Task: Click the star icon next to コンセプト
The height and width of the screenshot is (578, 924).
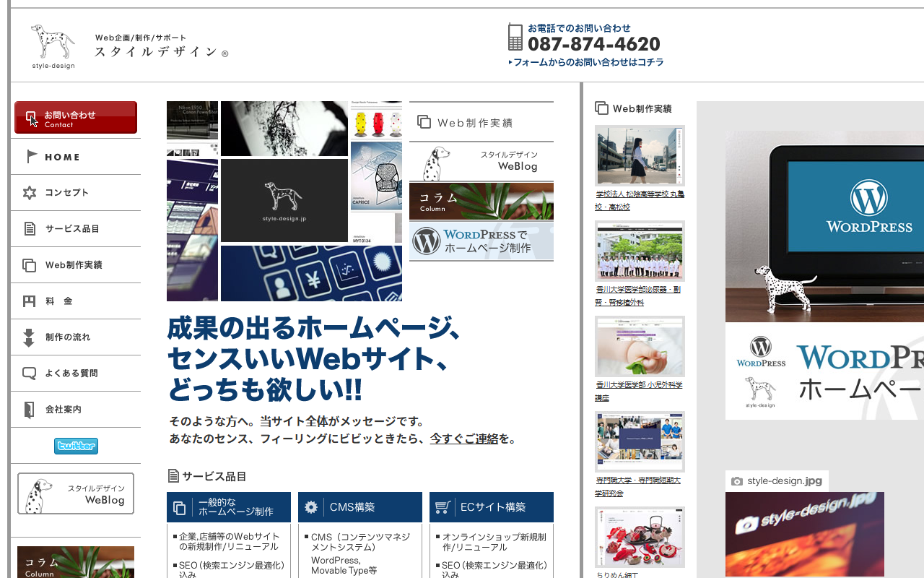Action: tap(29, 193)
